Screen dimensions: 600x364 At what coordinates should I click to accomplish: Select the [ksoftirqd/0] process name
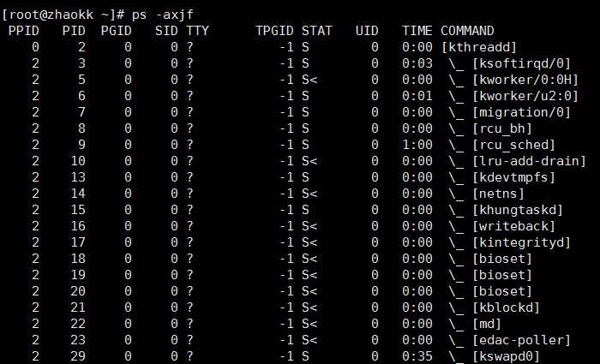(521, 63)
